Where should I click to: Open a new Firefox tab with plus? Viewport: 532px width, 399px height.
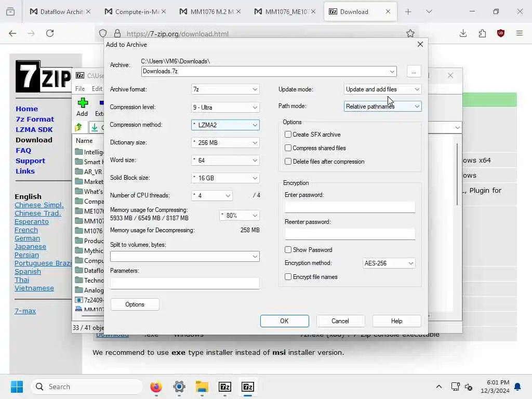point(408,11)
